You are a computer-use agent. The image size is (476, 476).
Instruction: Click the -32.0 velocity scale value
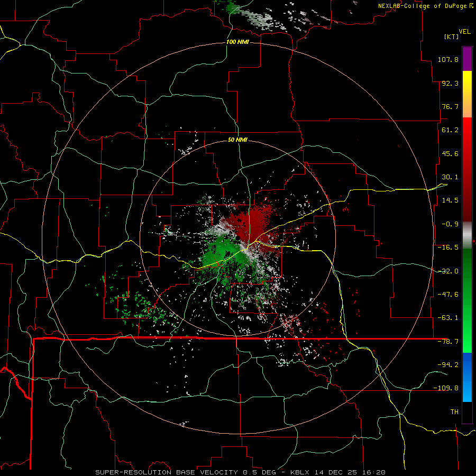point(448,271)
